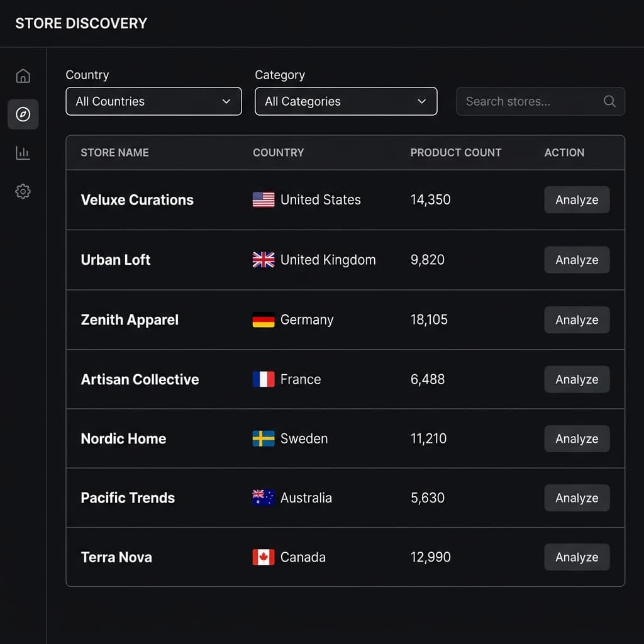Click the US flag beside Veluxe Curations
The image size is (644, 644).
[x=262, y=199]
